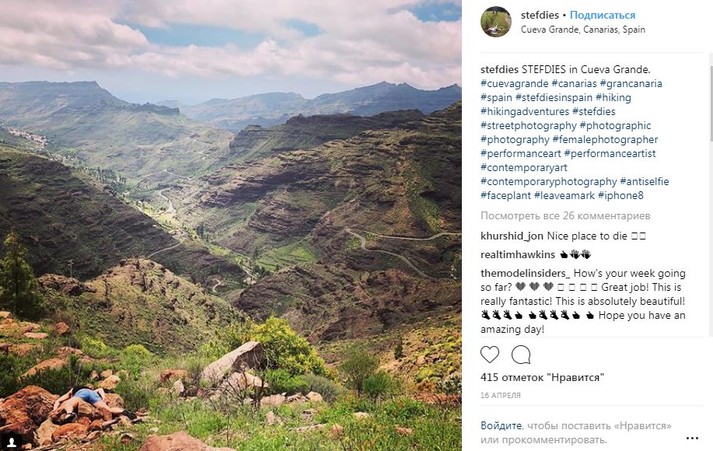This screenshot has height=451, width=713.
Task: Click the heart like icon
Action: click(490, 354)
